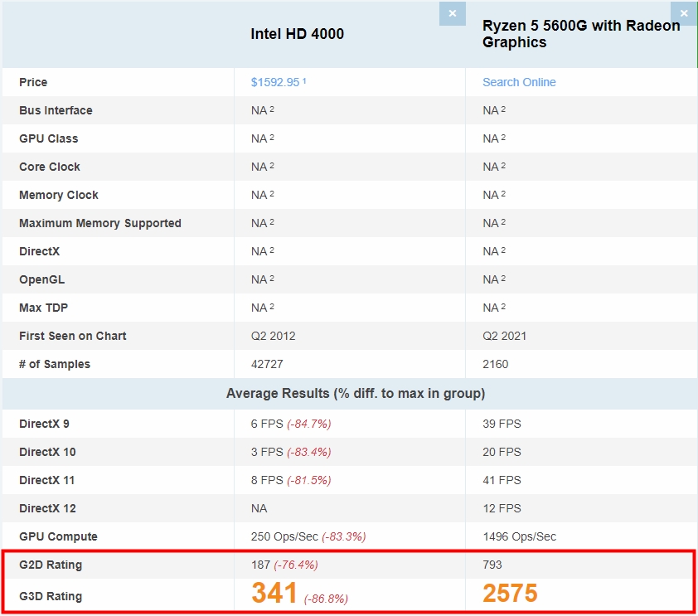Click the DirectX 11 row label
698x616 pixels.
pos(46,480)
